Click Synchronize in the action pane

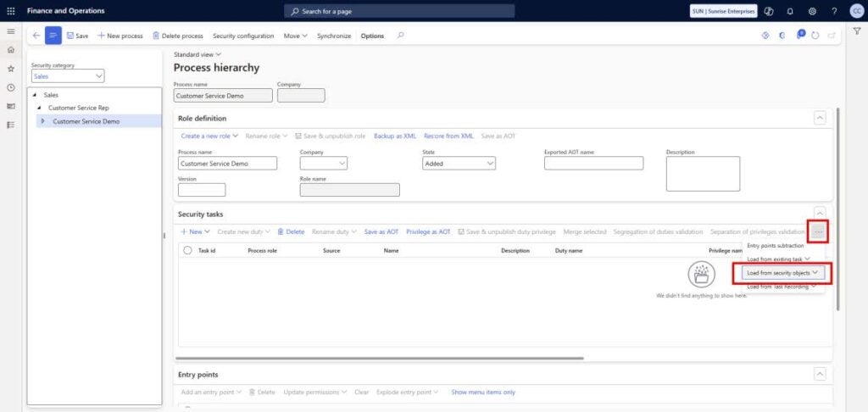(334, 36)
